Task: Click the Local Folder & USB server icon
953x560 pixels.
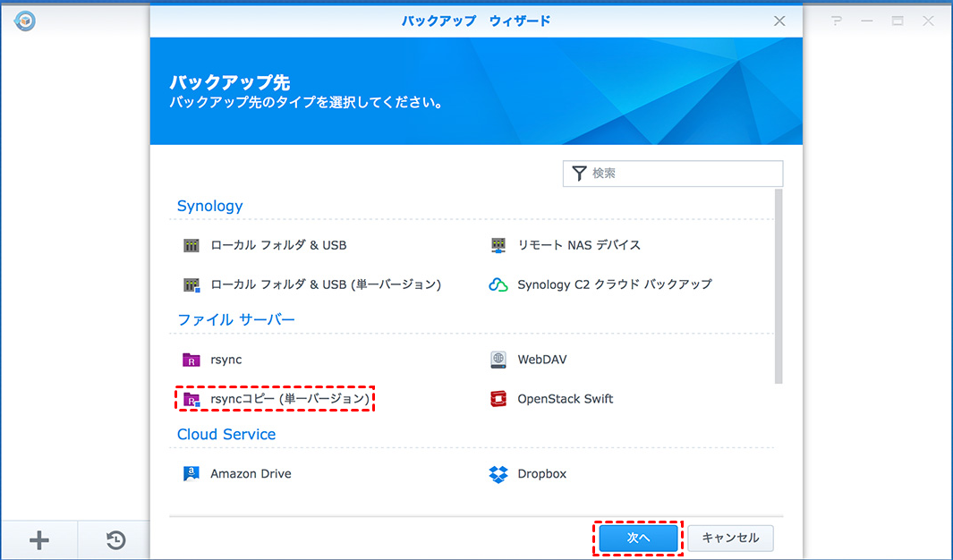Action: 191,245
